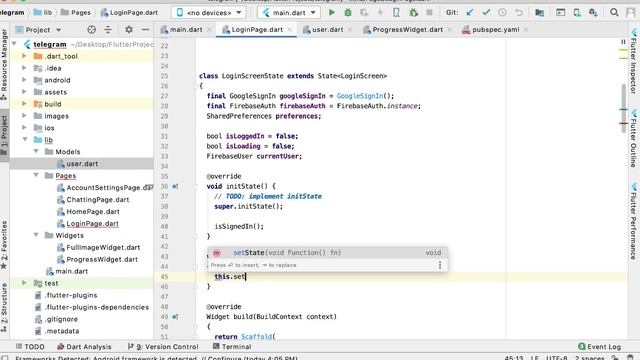Image resolution: width=640 pixels, height=360 pixels.
Task: Start debugging with the bug icon
Action: click(348, 13)
